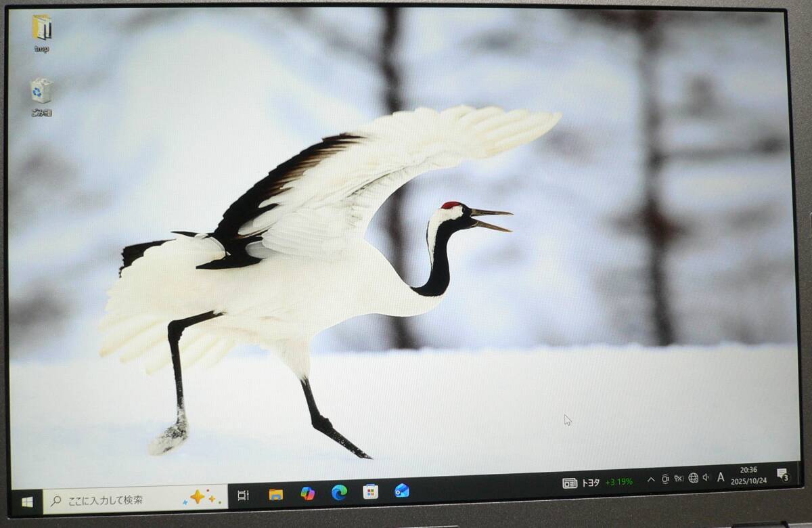Open the disconnected device tray icon
The width and height of the screenshot is (812, 528).
pos(679,479)
